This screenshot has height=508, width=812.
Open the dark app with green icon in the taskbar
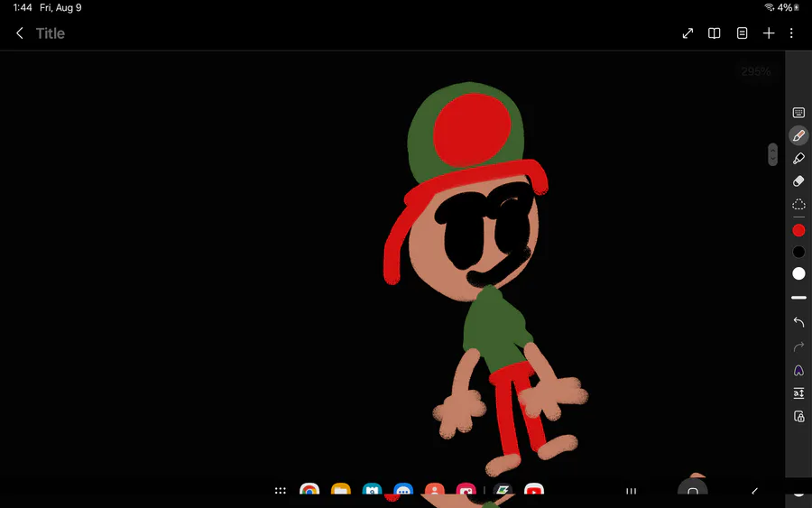pos(503,489)
